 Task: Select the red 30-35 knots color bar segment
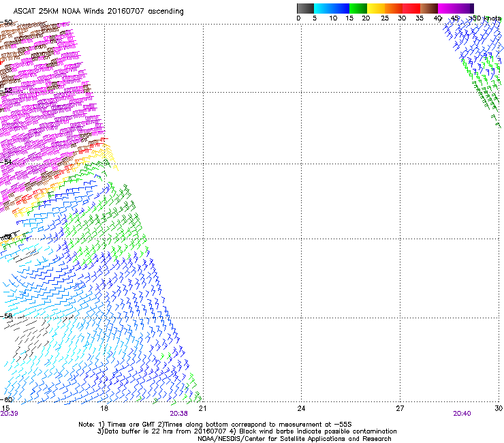tap(411, 8)
